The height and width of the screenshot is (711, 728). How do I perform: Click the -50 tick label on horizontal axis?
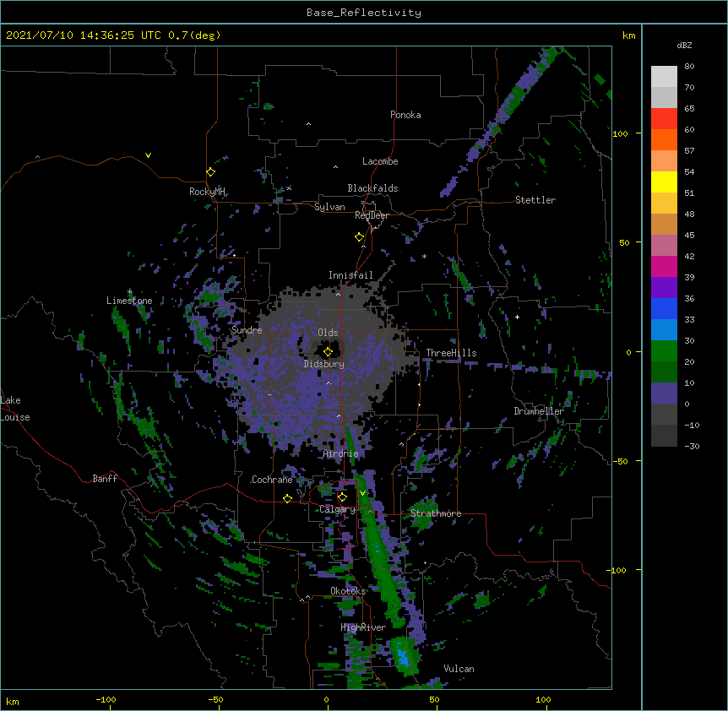[x=215, y=699]
